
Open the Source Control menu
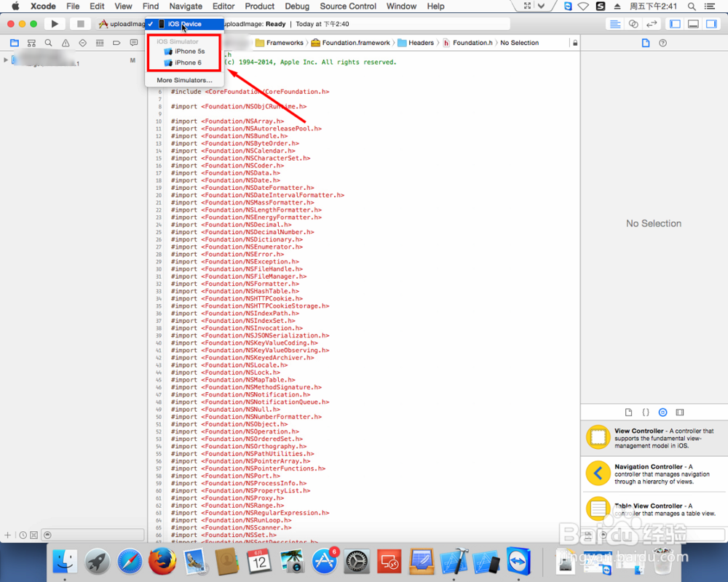pos(348,6)
